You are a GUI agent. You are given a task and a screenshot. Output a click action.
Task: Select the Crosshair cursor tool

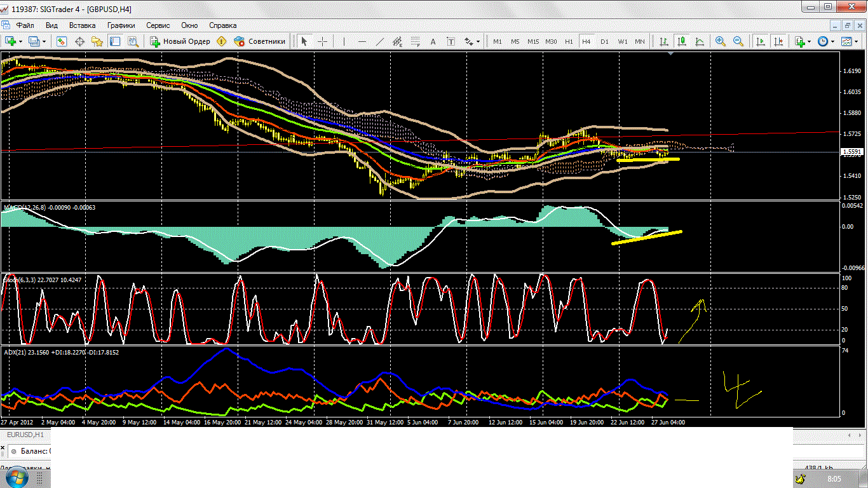pos(322,41)
